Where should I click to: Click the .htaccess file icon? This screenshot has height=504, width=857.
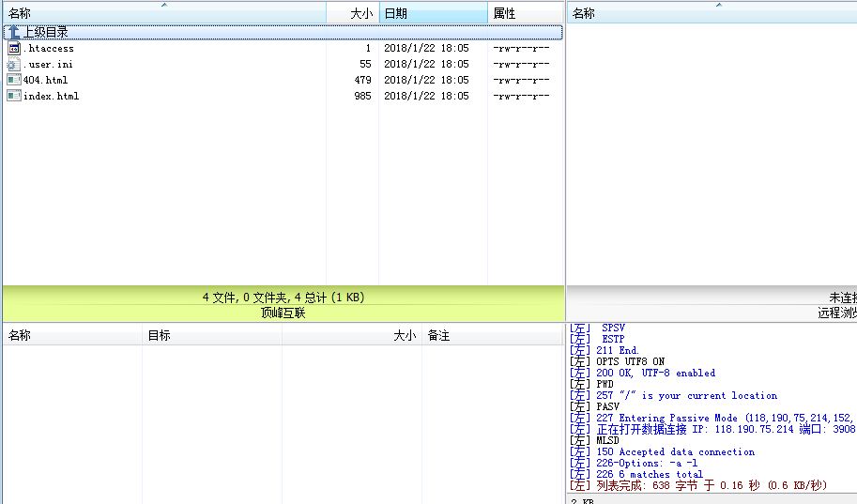[13, 48]
